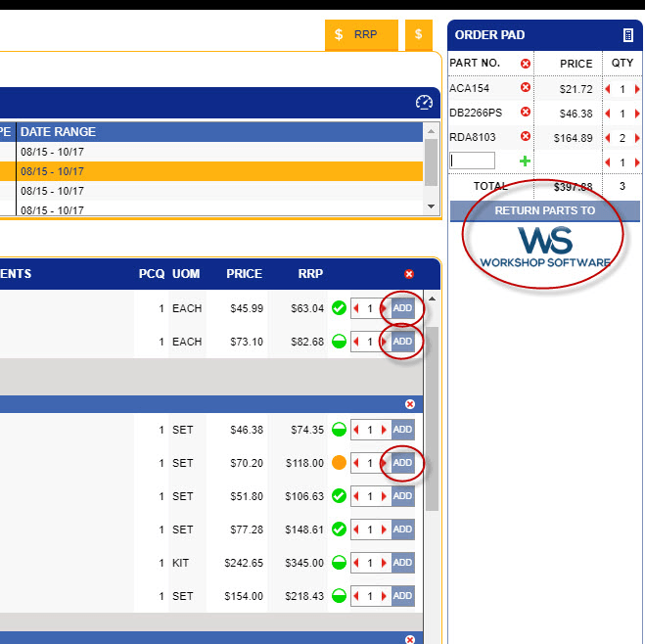The image size is (645, 644).
Task: Click the empty part number input field
Action: click(x=472, y=161)
